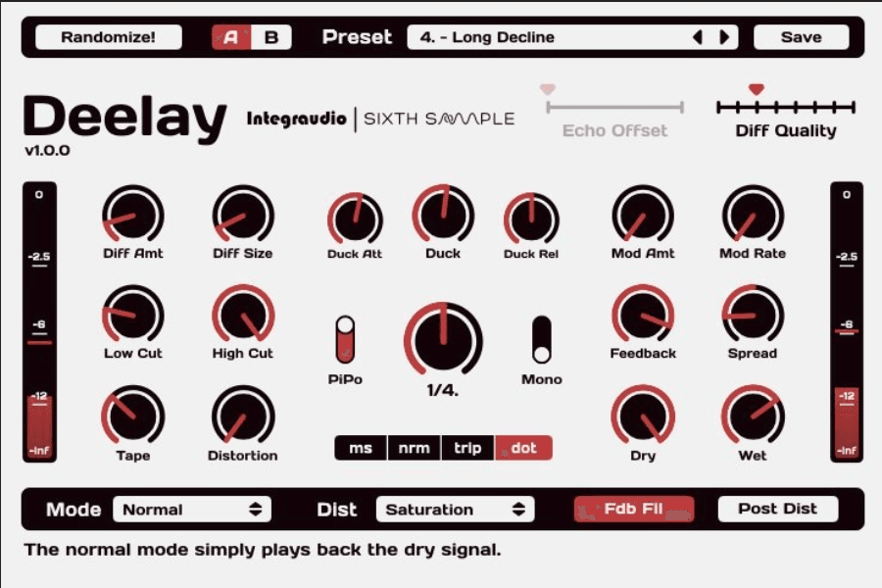
Task: Click the right output level meter
Action: (x=847, y=321)
